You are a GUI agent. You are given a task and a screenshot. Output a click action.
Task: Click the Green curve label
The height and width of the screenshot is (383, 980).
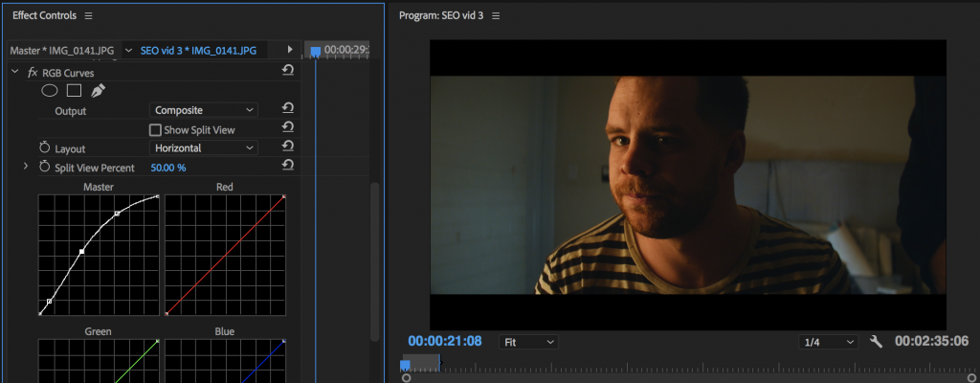tap(99, 331)
